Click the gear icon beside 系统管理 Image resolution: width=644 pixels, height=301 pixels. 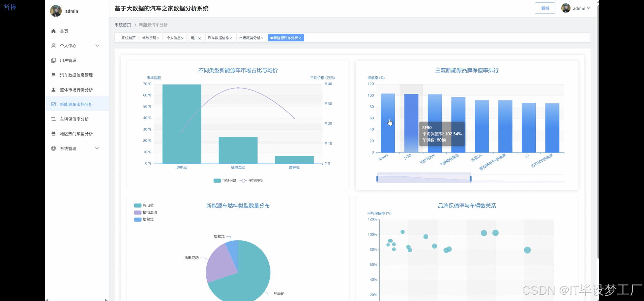click(x=53, y=148)
